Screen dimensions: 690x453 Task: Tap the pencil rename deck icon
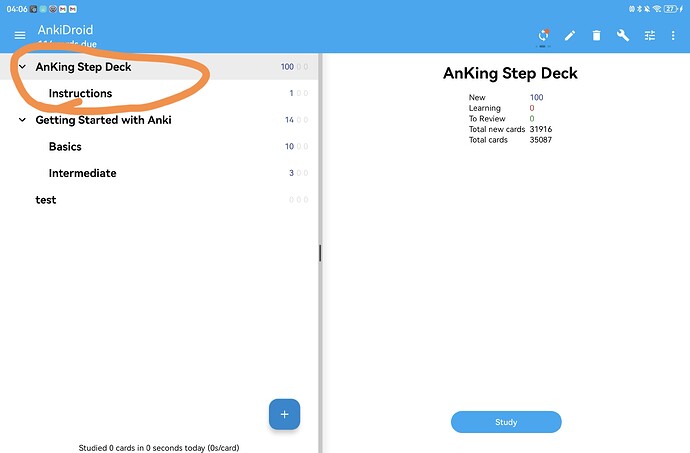click(570, 36)
